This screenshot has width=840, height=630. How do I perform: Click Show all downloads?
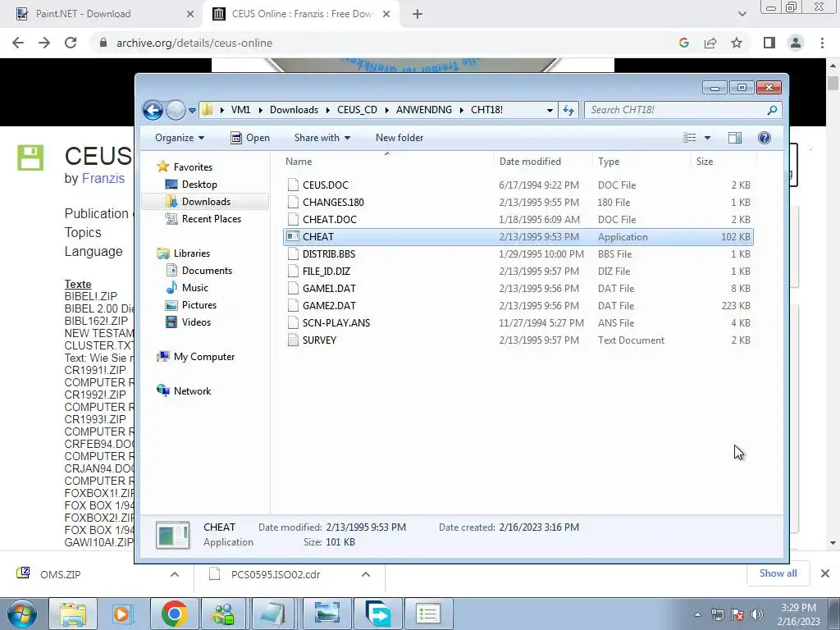point(778,573)
